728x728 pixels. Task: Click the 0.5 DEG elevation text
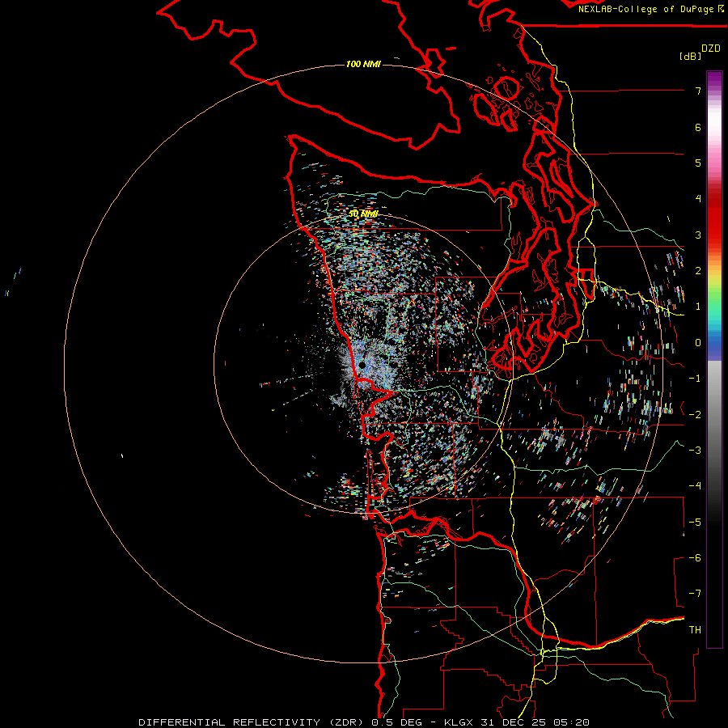point(396,722)
